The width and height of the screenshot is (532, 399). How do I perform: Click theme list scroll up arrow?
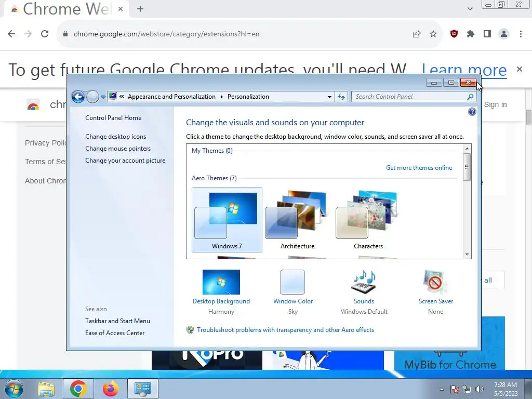(x=467, y=148)
